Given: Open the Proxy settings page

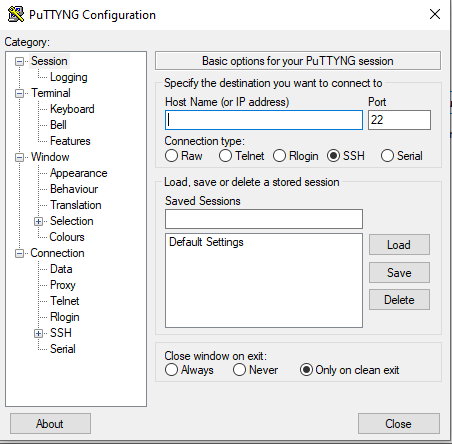Looking at the screenshot, I should pyautogui.click(x=63, y=285).
